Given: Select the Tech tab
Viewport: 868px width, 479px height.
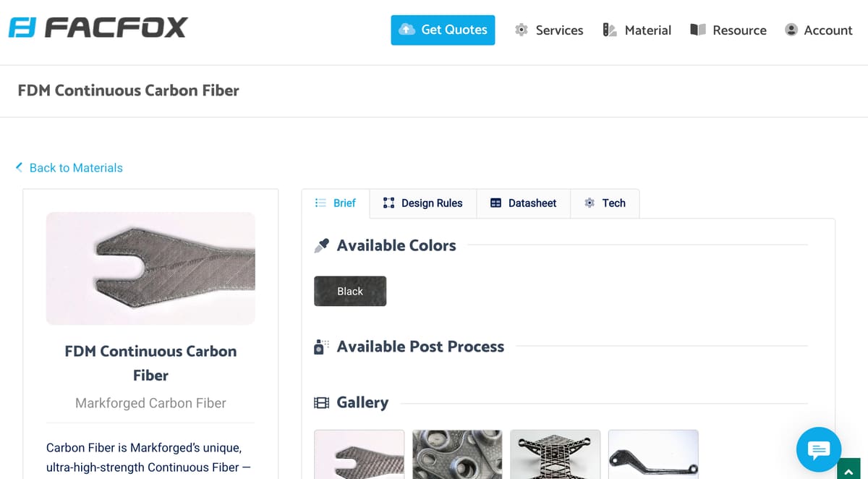Looking at the screenshot, I should [605, 203].
